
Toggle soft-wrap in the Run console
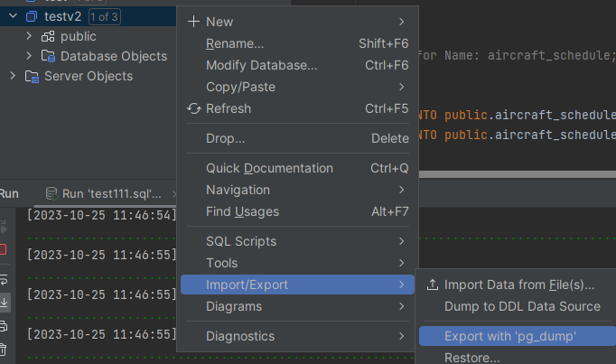[4, 279]
